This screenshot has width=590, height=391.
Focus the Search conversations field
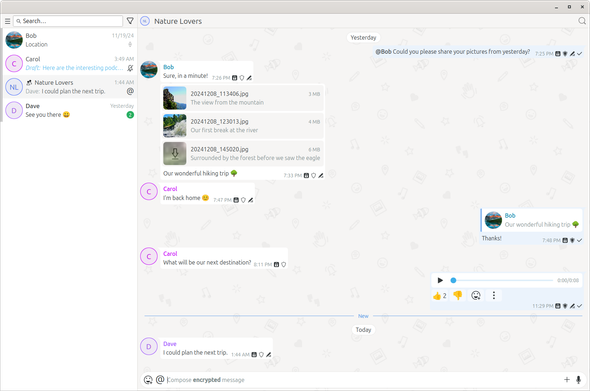[x=68, y=21]
